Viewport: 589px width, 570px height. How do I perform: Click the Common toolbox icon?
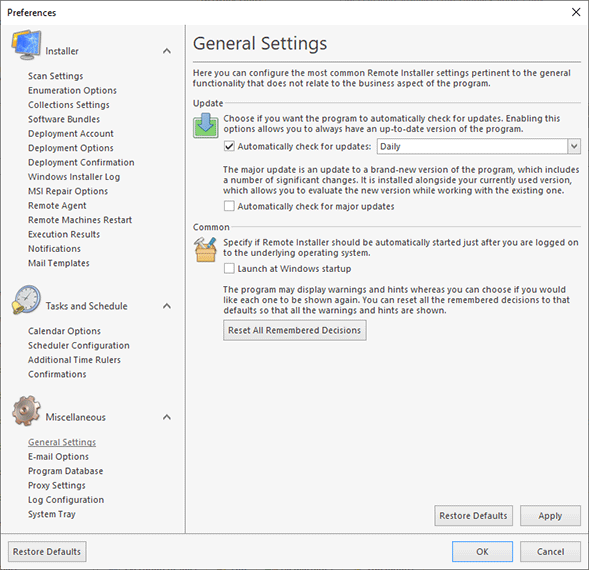coord(205,249)
